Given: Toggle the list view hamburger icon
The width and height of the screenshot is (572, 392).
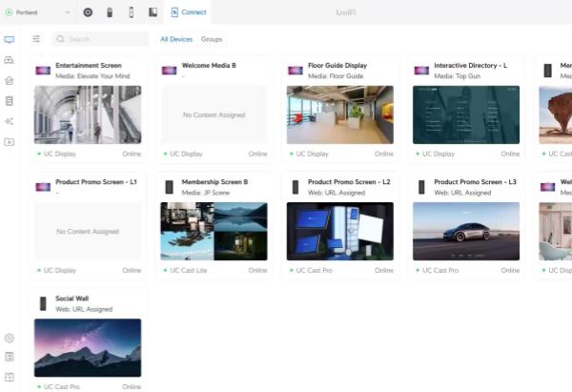Looking at the screenshot, I should (x=36, y=39).
